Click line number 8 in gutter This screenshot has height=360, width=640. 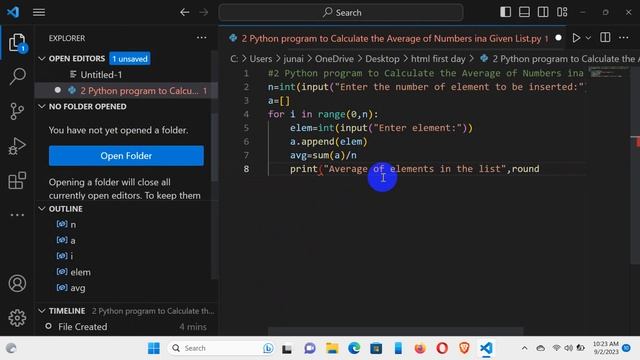(246, 169)
